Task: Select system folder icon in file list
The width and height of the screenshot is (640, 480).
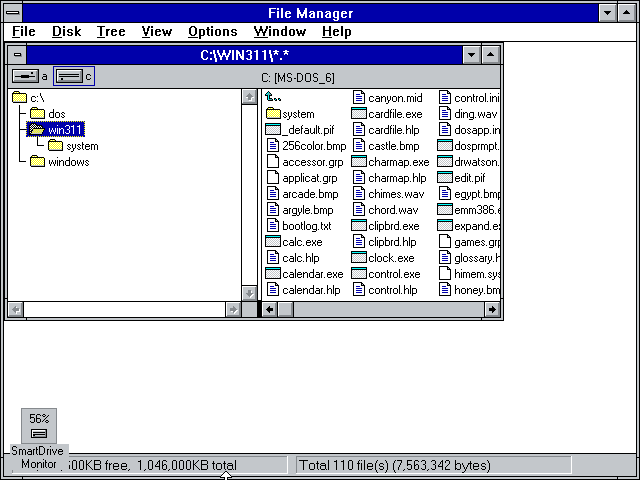Action: click(x=273, y=113)
